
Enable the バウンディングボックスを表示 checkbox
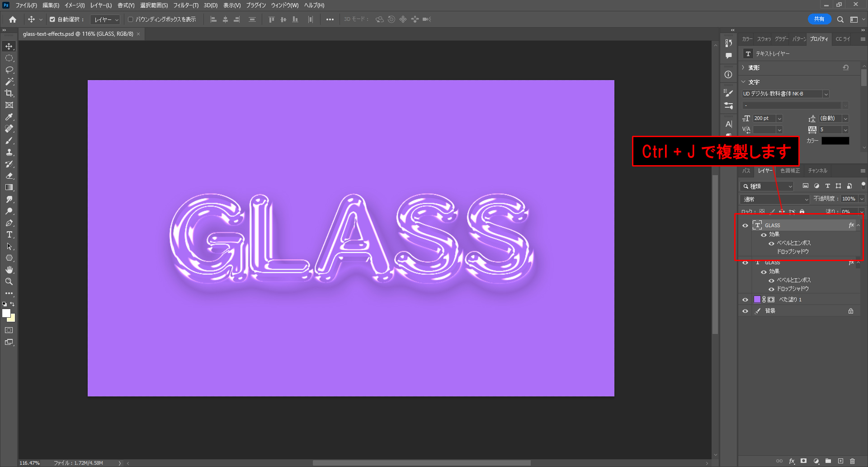tap(131, 19)
